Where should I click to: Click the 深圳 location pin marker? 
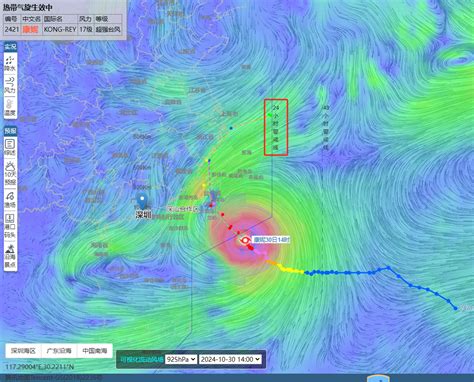[142, 202]
